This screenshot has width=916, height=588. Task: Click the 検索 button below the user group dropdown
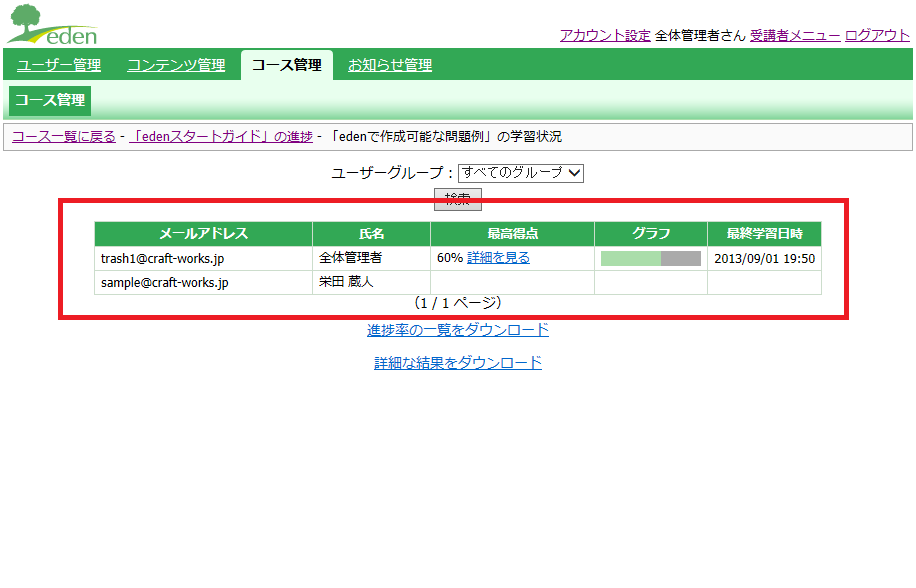point(457,199)
